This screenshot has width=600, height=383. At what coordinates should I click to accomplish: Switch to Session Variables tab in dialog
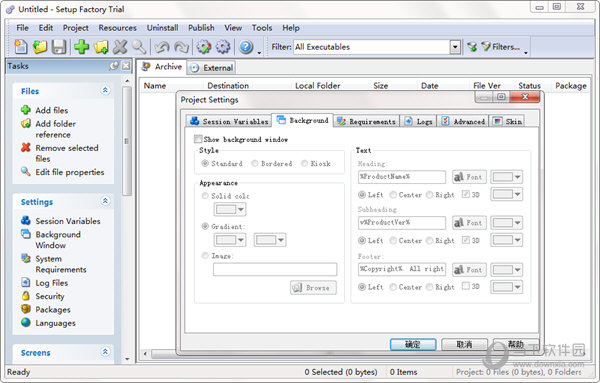(x=229, y=121)
